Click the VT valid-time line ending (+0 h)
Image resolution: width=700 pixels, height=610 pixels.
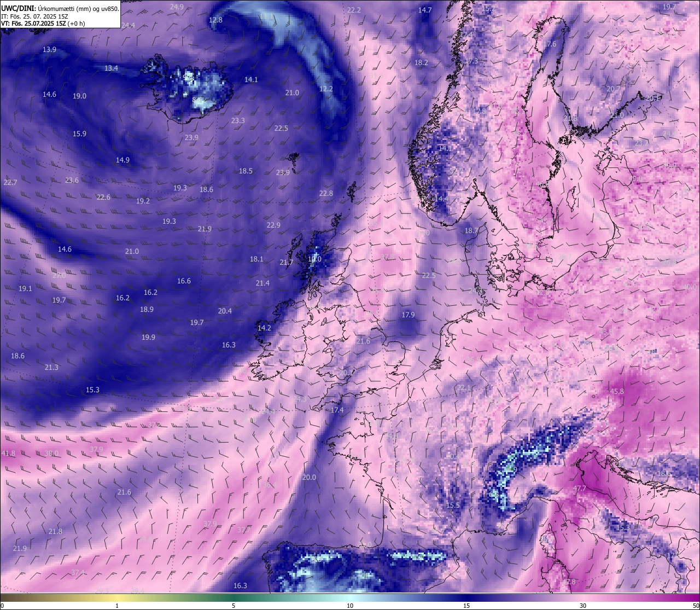43,24
